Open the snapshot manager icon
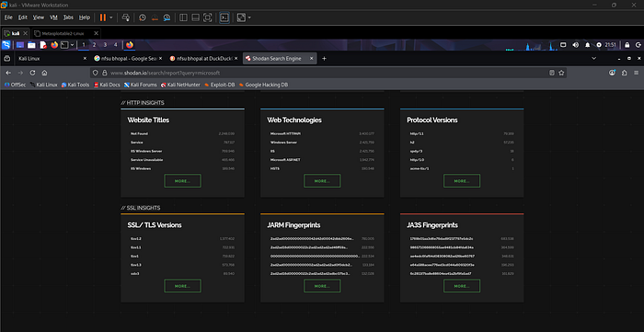 (x=167, y=17)
